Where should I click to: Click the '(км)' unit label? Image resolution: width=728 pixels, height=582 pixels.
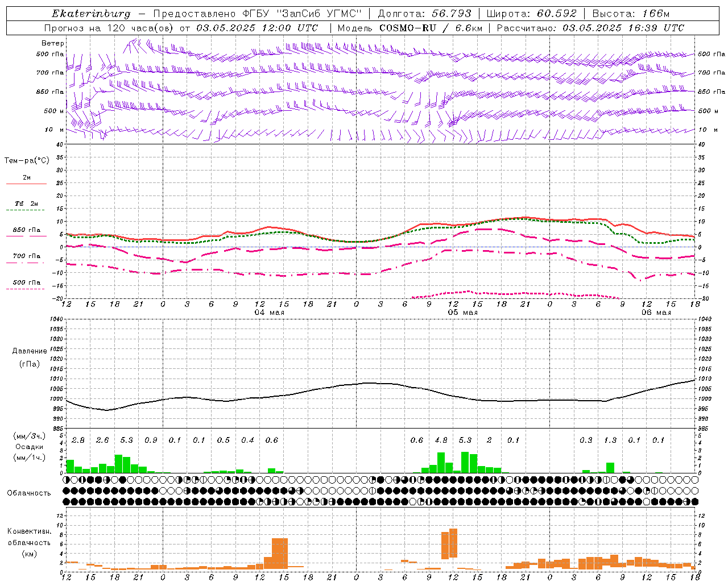point(30,554)
